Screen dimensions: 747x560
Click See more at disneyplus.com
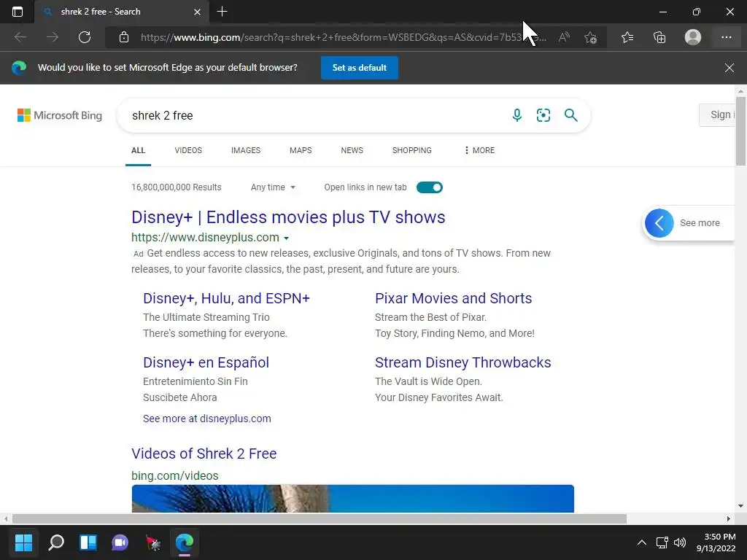[x=206, y=419]
